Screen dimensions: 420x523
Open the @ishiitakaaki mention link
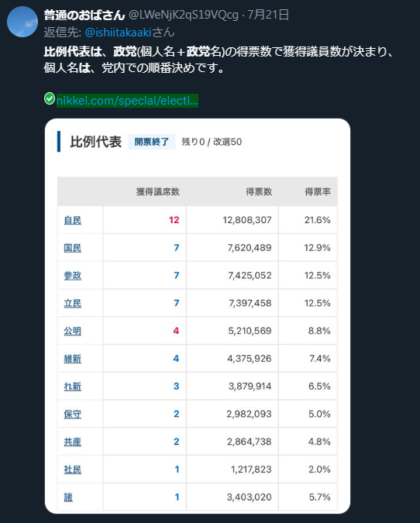coord(118,33)
